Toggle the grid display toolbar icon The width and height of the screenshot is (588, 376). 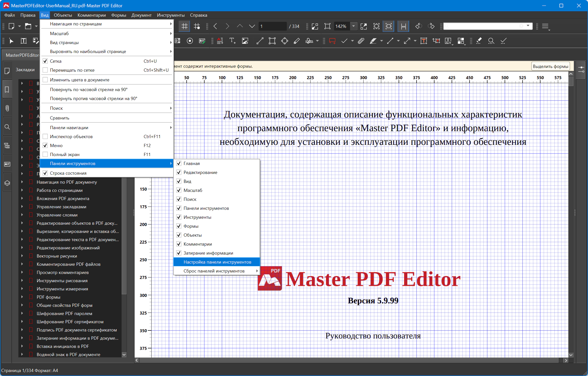click(184, 26)
